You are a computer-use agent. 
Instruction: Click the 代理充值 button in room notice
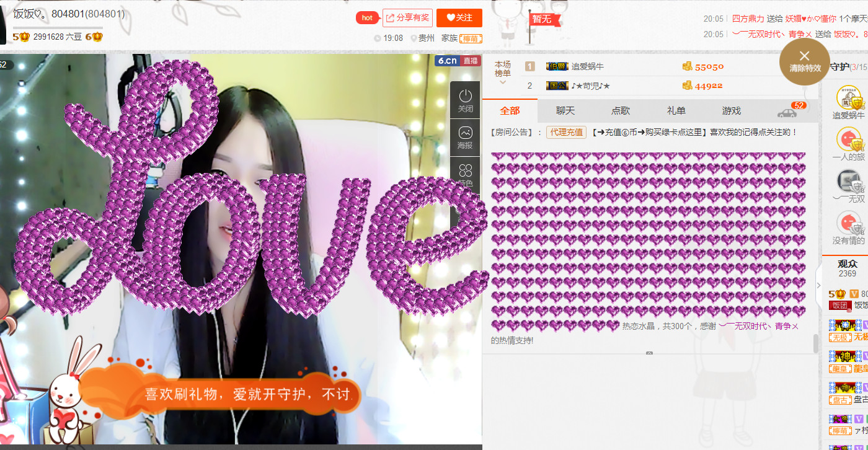[x=566, y=132]
